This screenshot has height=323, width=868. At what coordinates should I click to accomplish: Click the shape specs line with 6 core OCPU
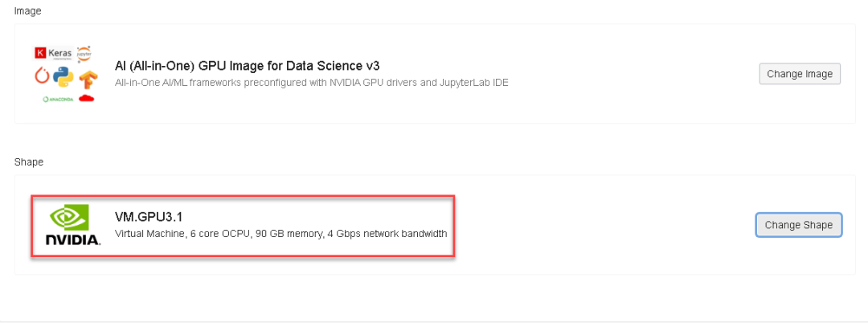(x=280, y=234)
